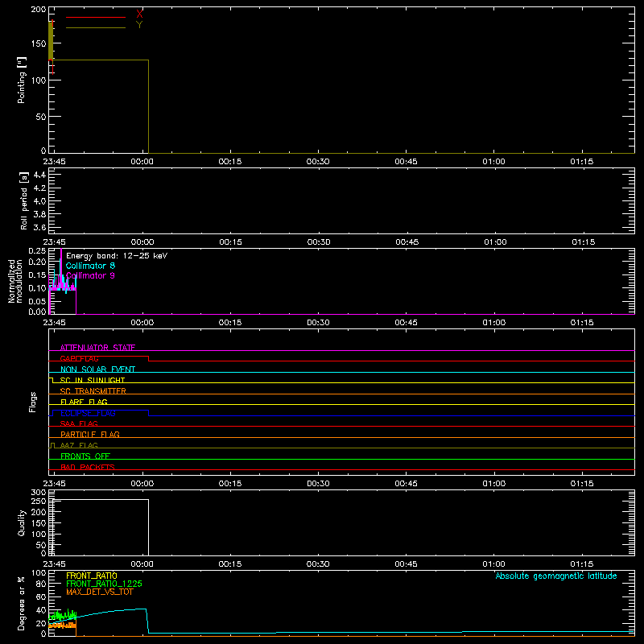Select the SC_IN_SUNLIGHT flag label
This screenshot has height=644, width=644.
point(93,380)
